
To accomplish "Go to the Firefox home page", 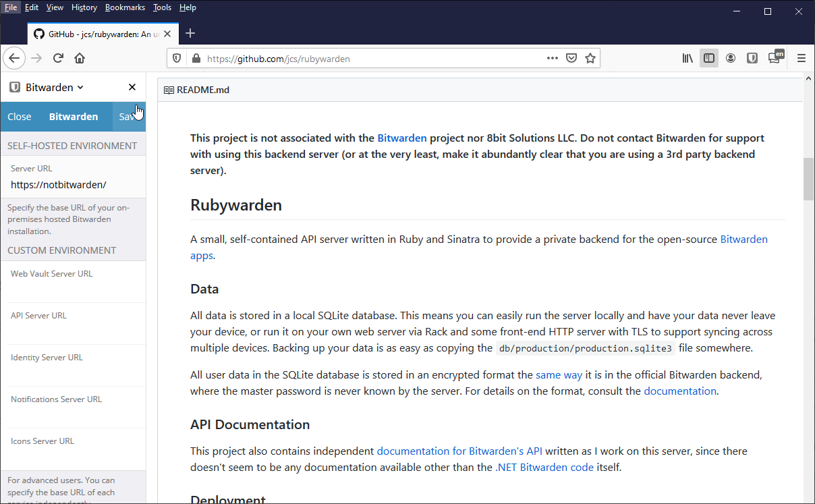I will tap(80, 58).
